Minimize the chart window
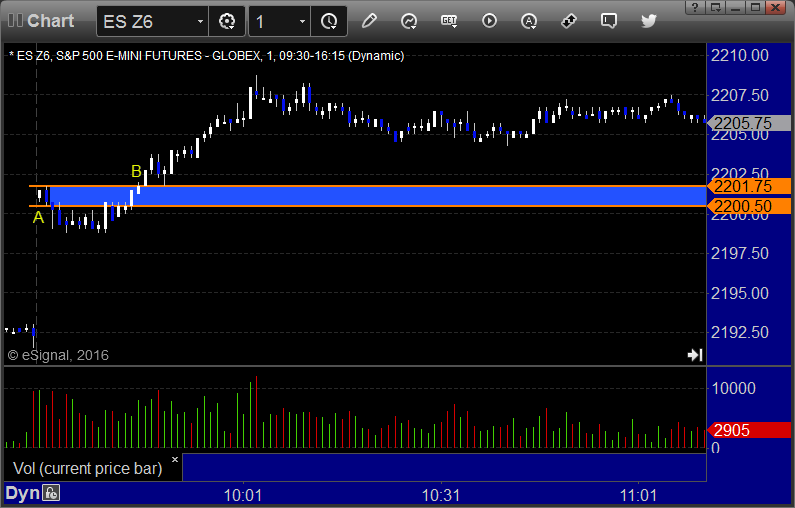 (736, 7)
